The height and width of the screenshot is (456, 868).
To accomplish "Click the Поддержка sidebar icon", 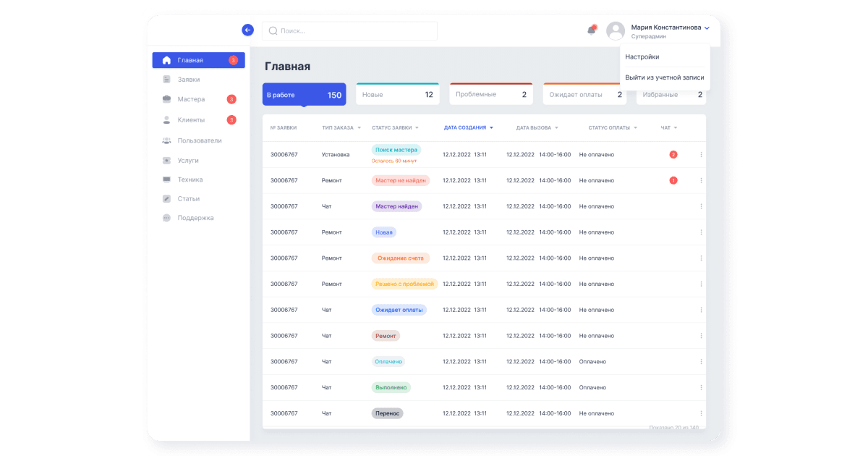I will [x=167, y=218].
